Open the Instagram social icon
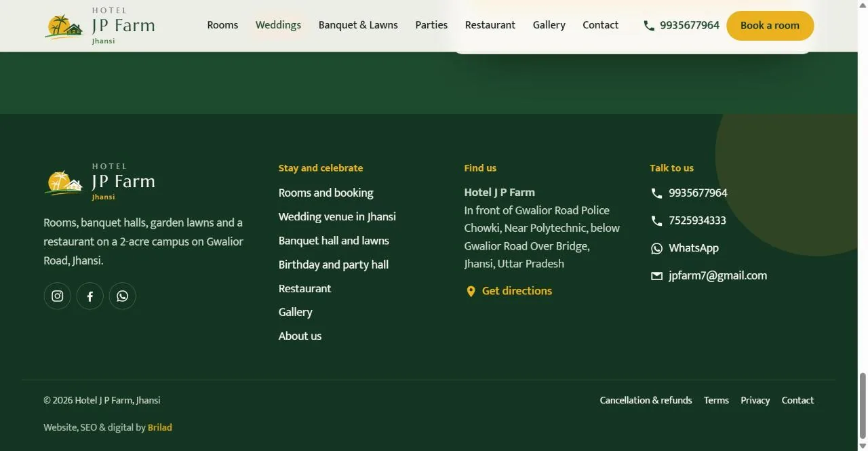The width and height of the screenshot is (868, 451). pos(58,296)
